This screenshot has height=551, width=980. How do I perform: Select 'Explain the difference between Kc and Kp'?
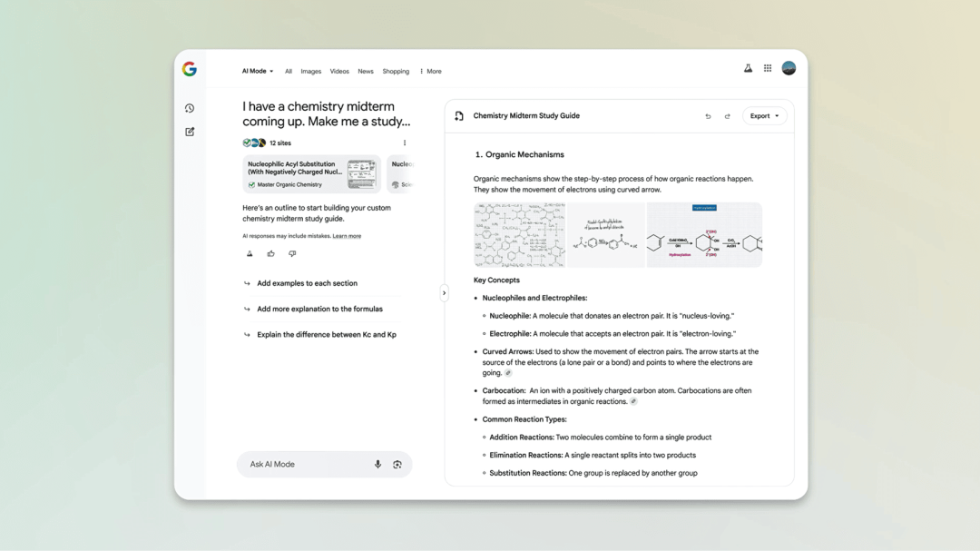(x=327, y=335)
